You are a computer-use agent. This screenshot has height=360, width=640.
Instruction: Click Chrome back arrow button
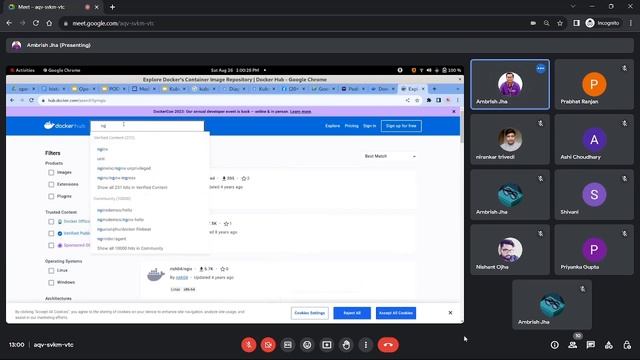tap(9, 23)
